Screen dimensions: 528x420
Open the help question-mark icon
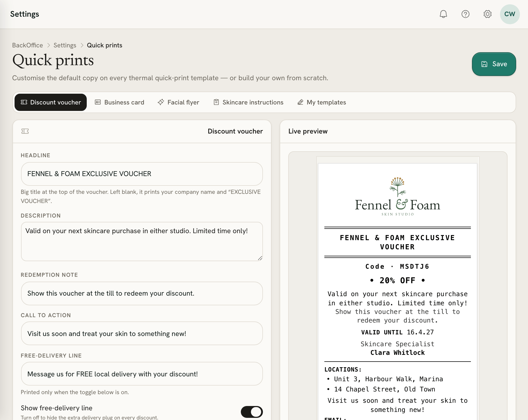(x=466, y=14)
